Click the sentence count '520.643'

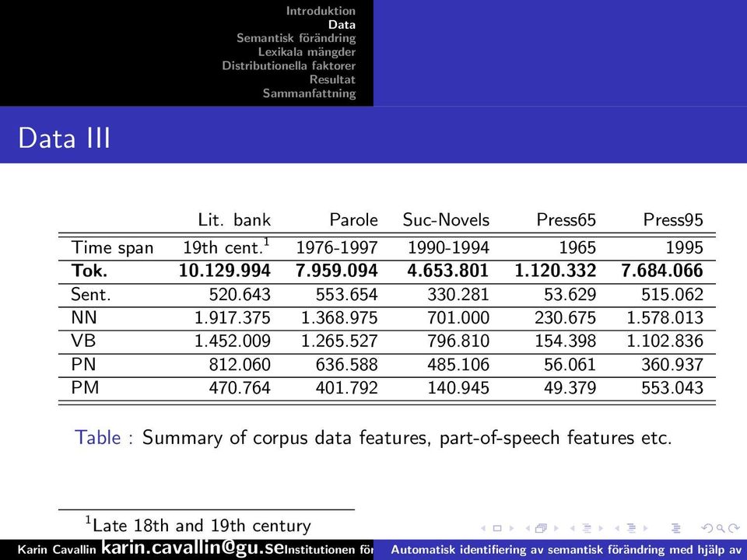[x=240, y=294]
